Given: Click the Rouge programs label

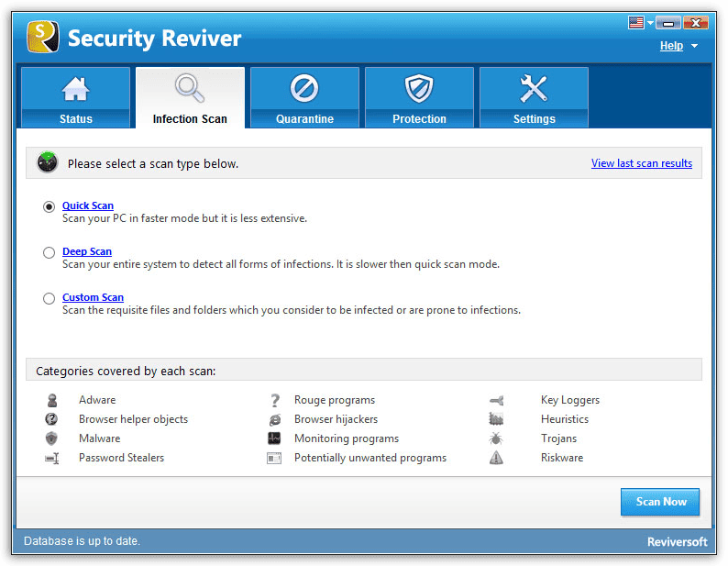Looking at the screenshot, I should (335, 400).
